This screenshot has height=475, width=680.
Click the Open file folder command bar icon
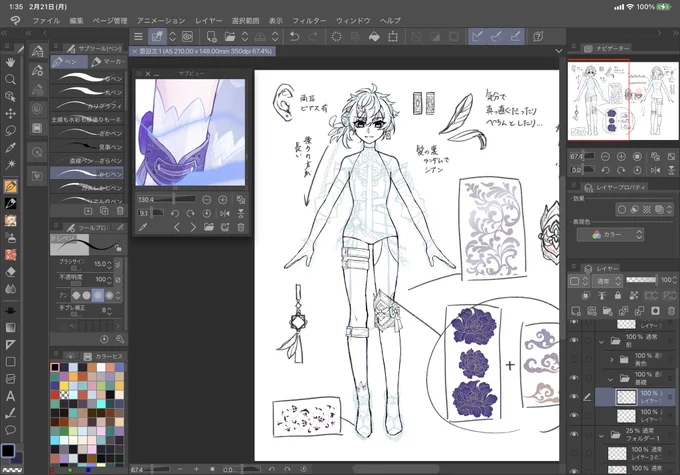(x=230, y=37)
